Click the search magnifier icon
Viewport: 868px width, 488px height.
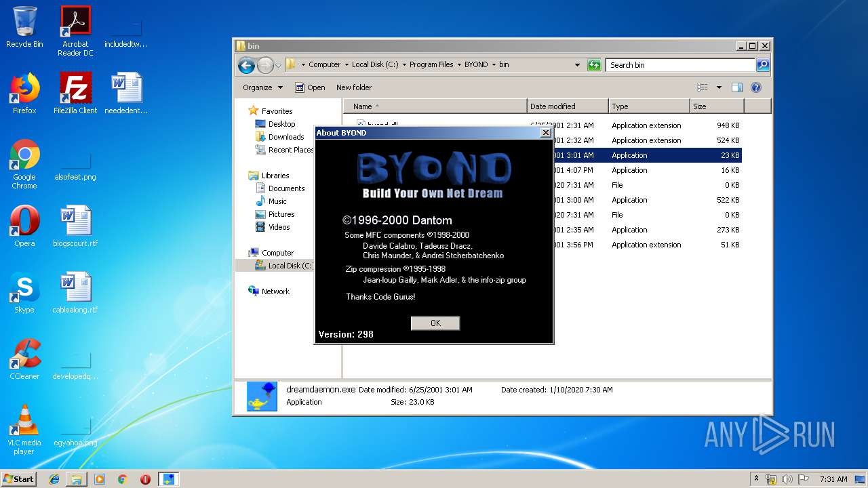[763, 65]
